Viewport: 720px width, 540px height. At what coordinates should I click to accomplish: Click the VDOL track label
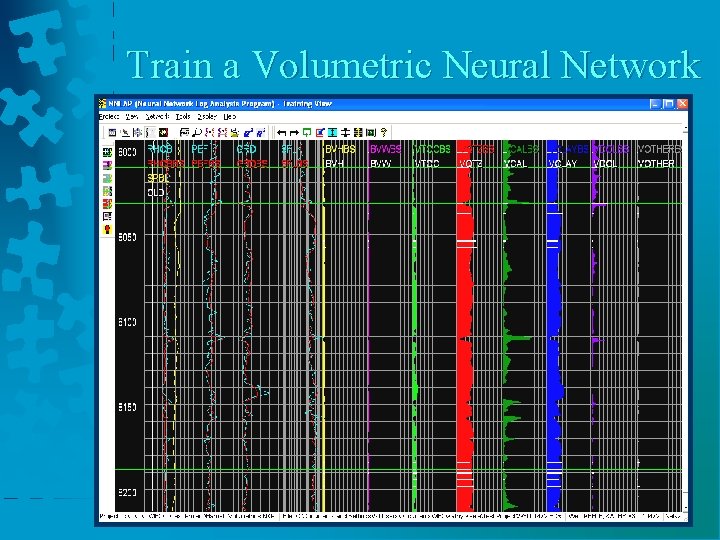[605, 163]
